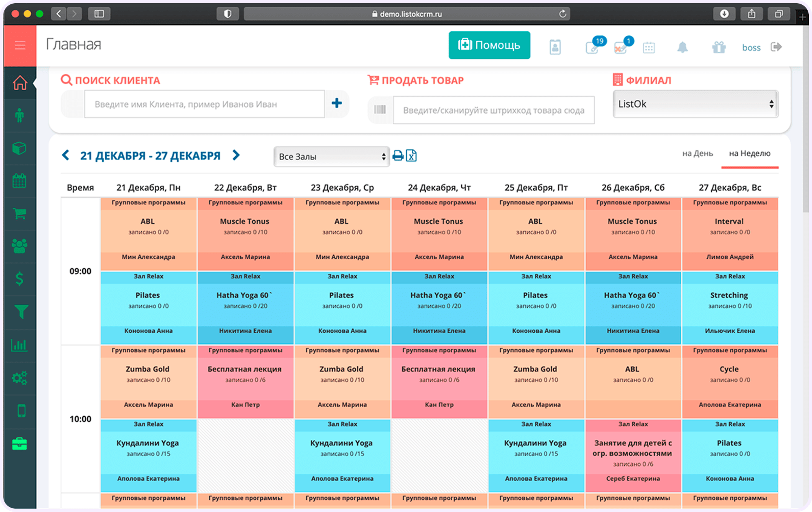The image size is (812, 512).
Task: Go to the next week
Action: (236, 155)
